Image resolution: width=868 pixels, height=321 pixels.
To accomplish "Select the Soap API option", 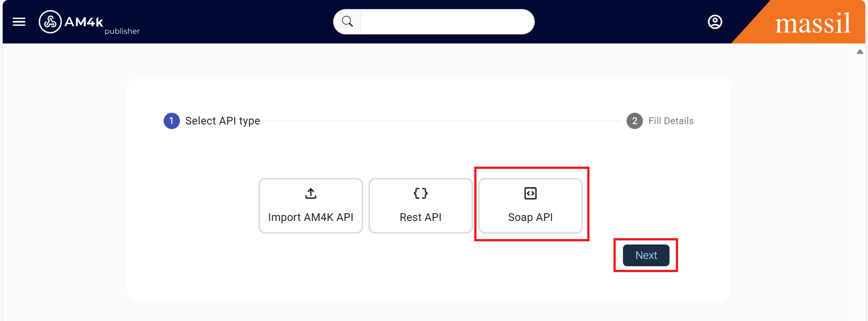I will pos(530,206).
